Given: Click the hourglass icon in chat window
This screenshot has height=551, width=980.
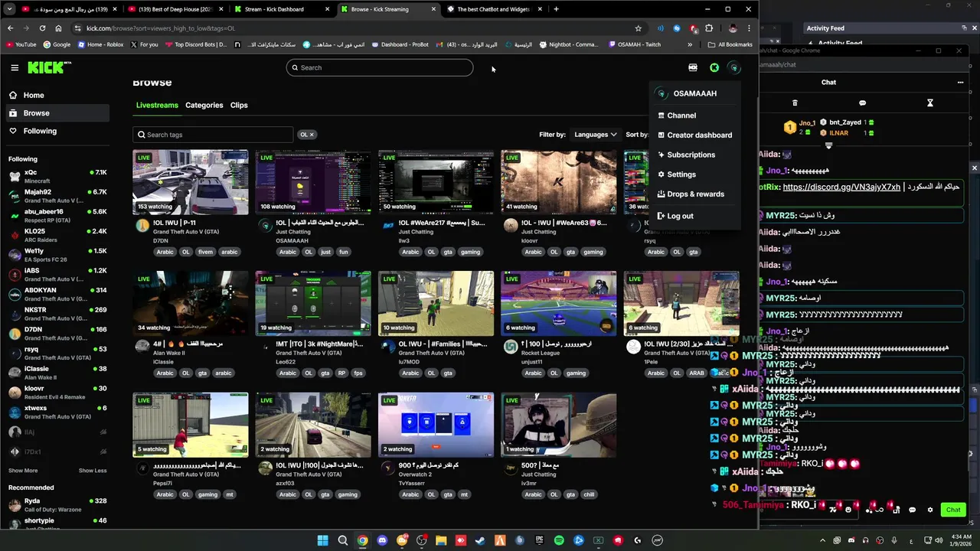Looking at the screenshot, I should pos(930,103).
